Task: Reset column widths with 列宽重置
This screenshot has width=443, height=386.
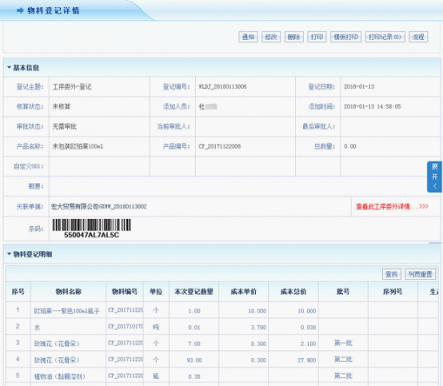Action: [x=420, y=274]
